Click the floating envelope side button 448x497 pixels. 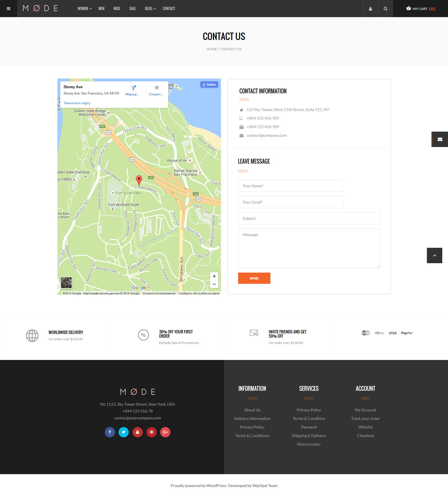coord(440,139)
